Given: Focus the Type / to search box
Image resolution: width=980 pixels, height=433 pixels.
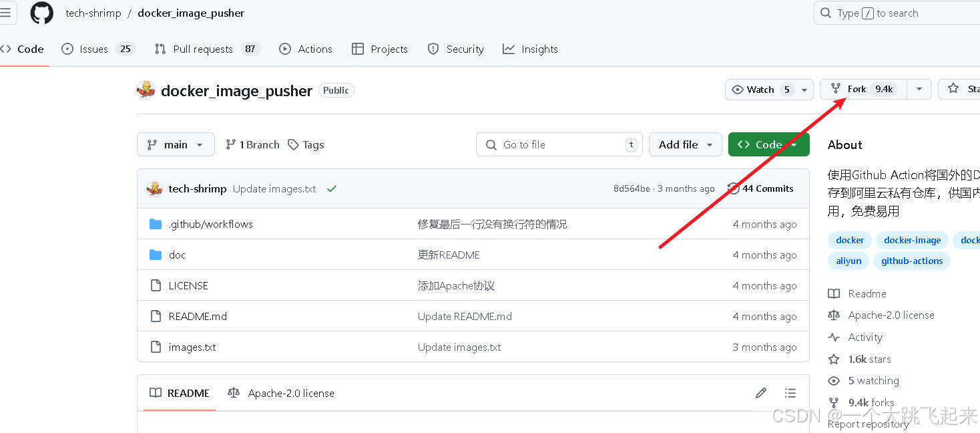Looking at the screenshot, I should pyautogui.click(x=897, y=13).
